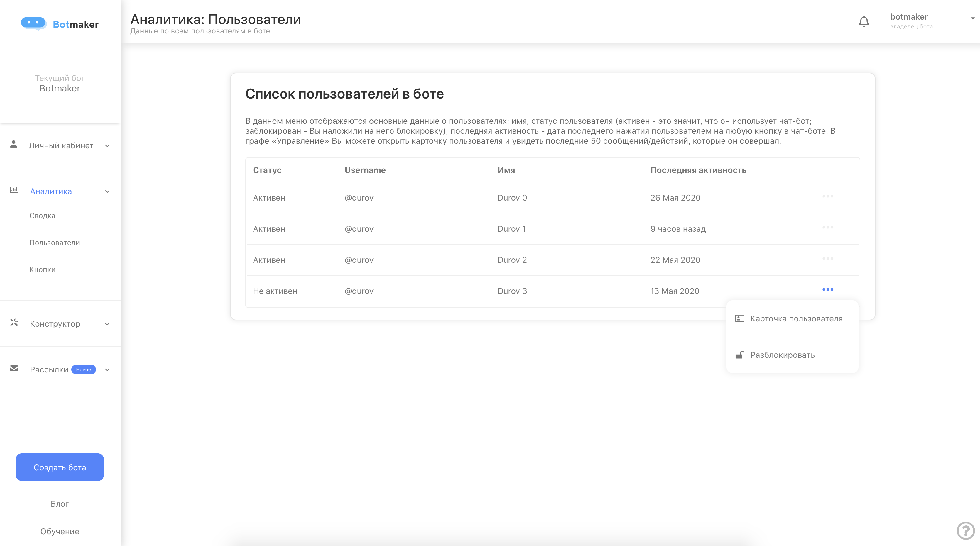Open the Кнопки analytics page
Screen dimensions: 980x546
tap(42, 269)
